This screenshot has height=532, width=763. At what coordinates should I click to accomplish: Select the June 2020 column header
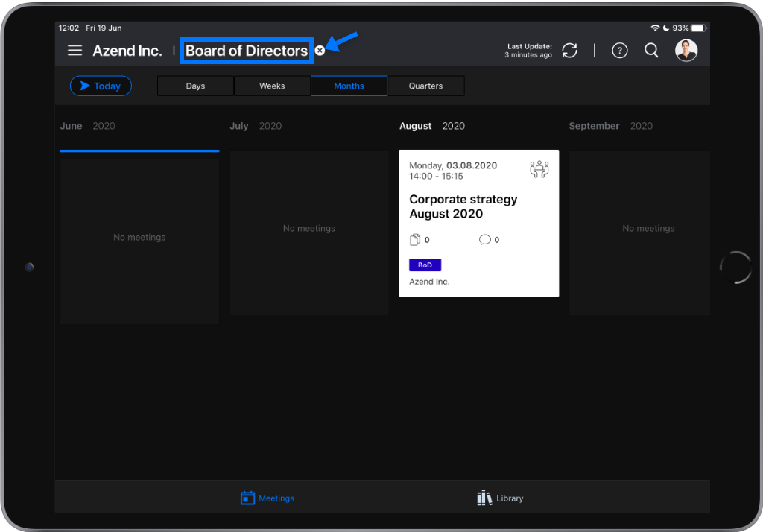point(88,126)
